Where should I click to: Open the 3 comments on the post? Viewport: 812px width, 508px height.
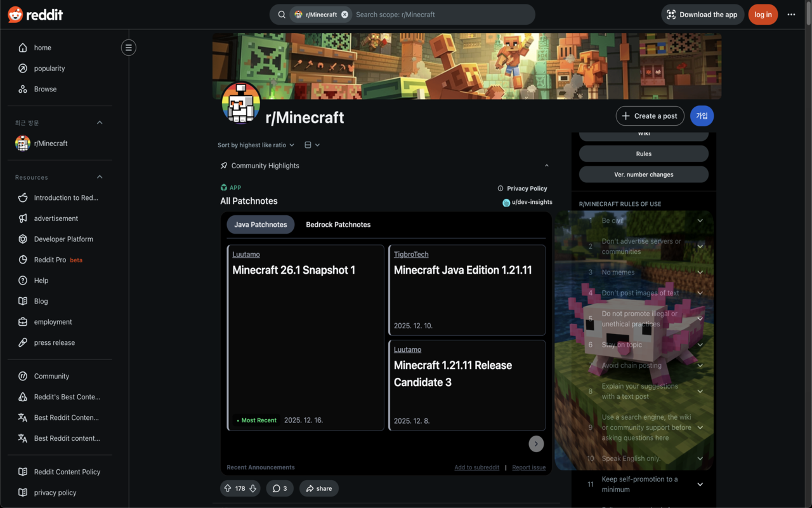(280, 488)
